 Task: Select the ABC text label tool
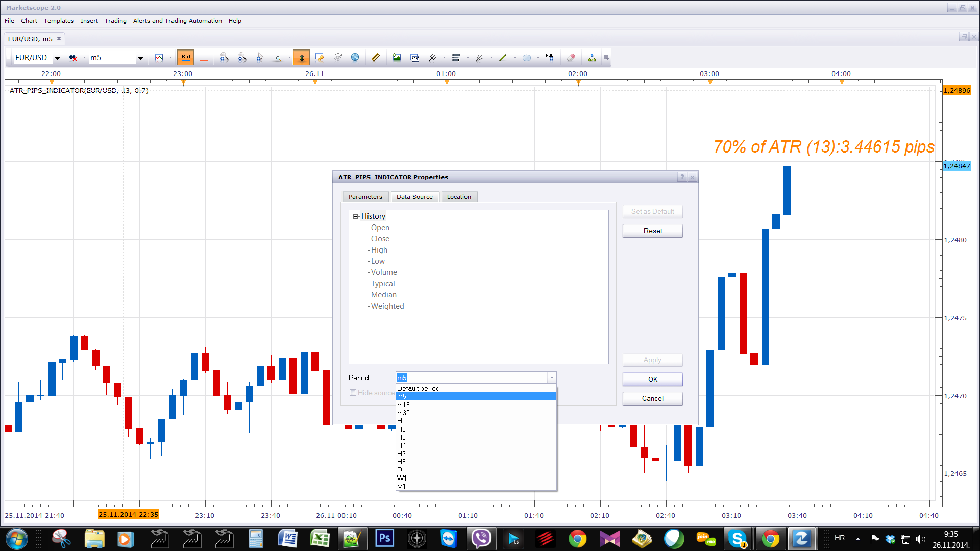pyautogui.click(x=550, y=58)
